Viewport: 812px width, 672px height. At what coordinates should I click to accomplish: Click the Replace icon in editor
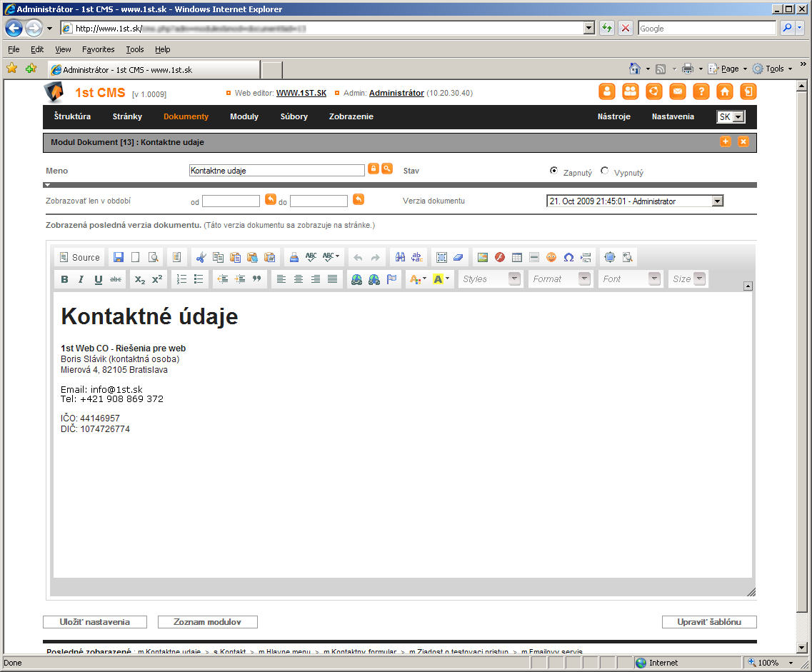click(x=417, y=257)
